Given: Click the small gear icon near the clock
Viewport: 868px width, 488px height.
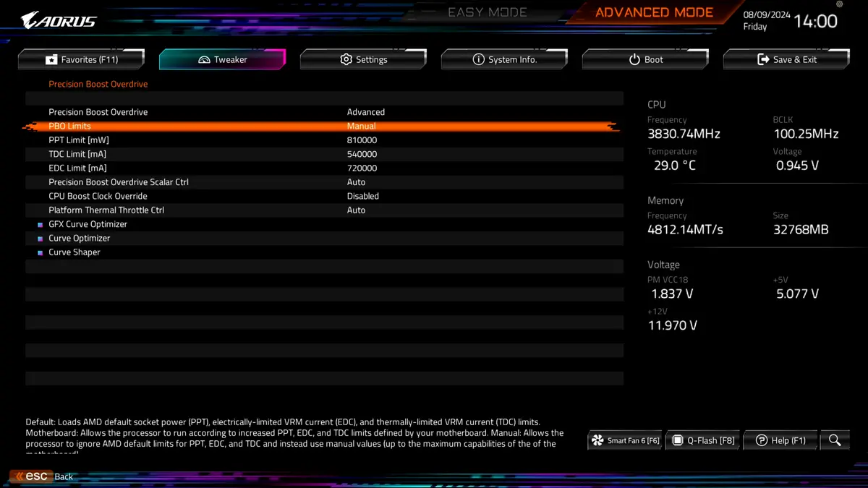Looking at the screenshot, I should click(x=839, y=4).
